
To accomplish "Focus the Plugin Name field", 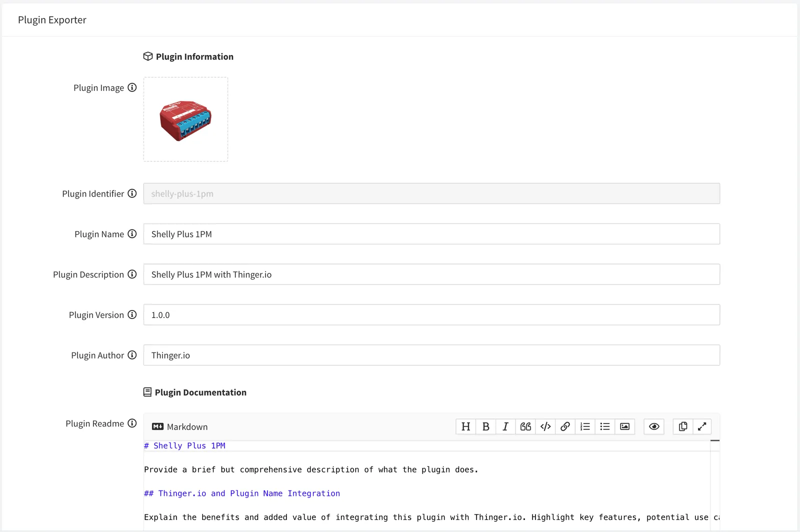I will pyautogui.click(x=431, y=234).
